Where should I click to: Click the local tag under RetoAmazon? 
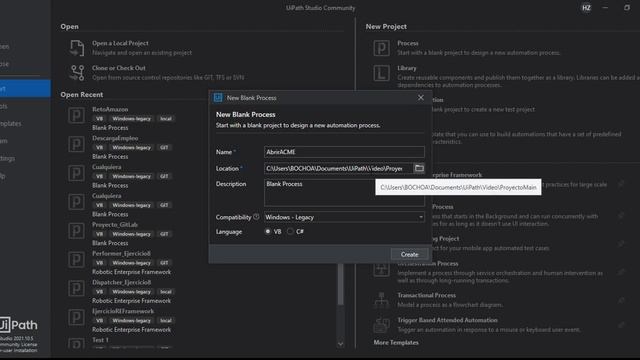pos(166,118)
